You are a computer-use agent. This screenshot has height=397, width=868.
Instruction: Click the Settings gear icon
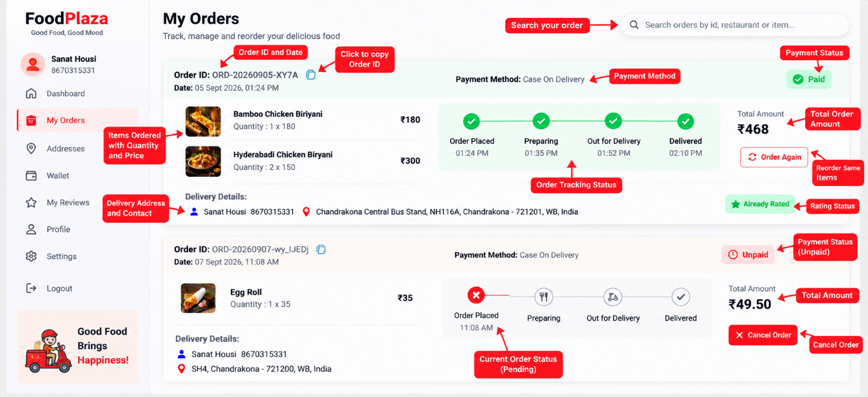pos(31,256)
